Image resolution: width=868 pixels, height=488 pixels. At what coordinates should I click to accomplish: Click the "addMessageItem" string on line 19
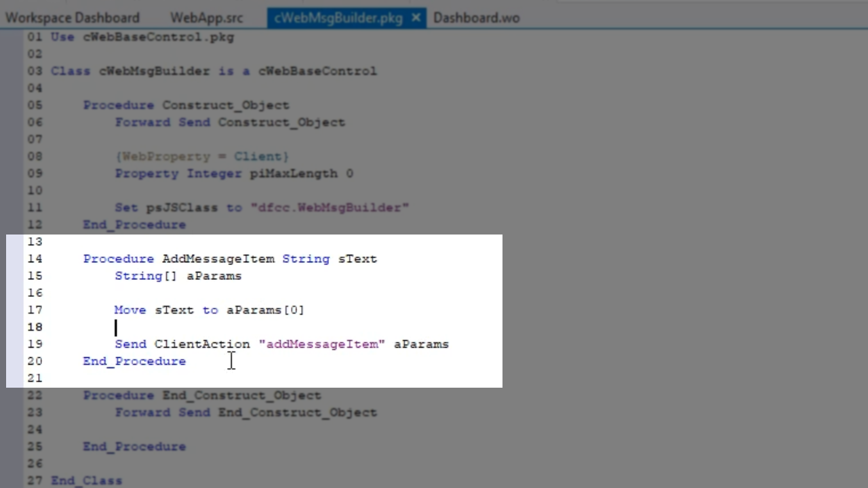point(321,344)
